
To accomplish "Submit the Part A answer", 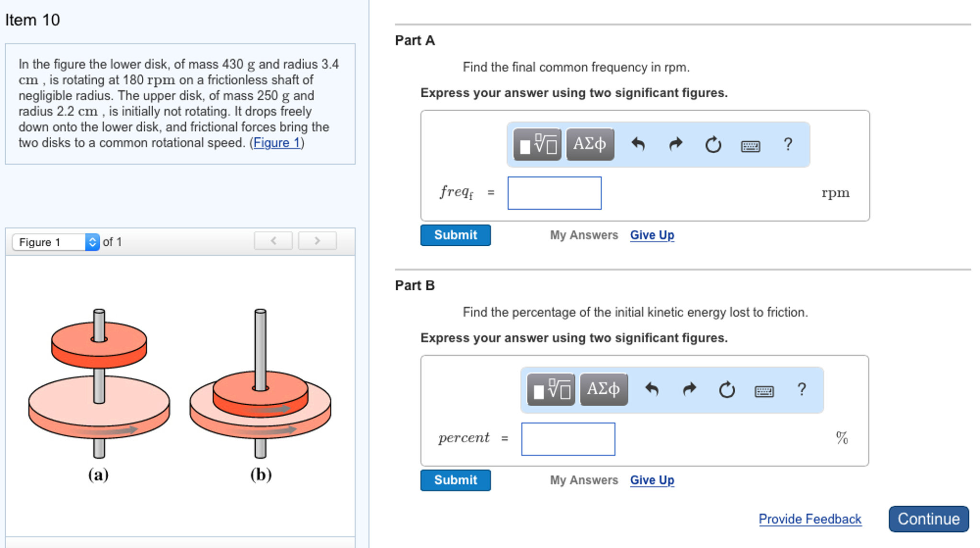I will tap(455, 235).
